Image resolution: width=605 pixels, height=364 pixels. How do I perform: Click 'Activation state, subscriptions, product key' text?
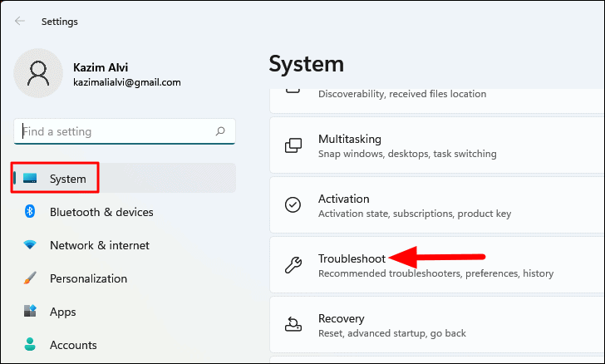click(415, 214)
